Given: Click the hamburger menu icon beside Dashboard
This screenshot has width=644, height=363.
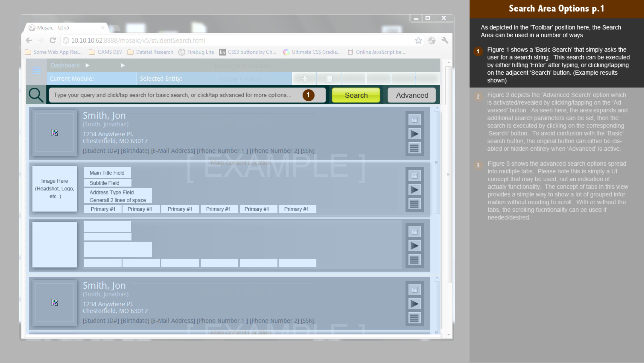Looking at the screenshot, I should point(37,71).
